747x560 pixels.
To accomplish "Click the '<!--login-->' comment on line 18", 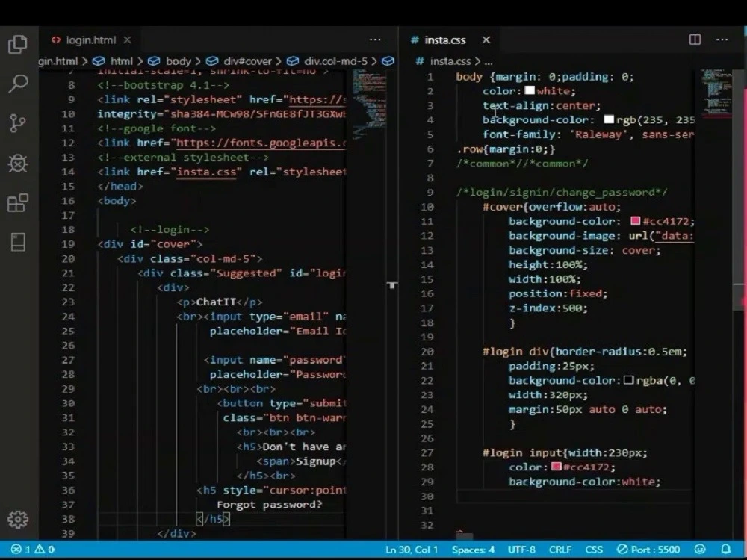I will click(x=170, y=229).
